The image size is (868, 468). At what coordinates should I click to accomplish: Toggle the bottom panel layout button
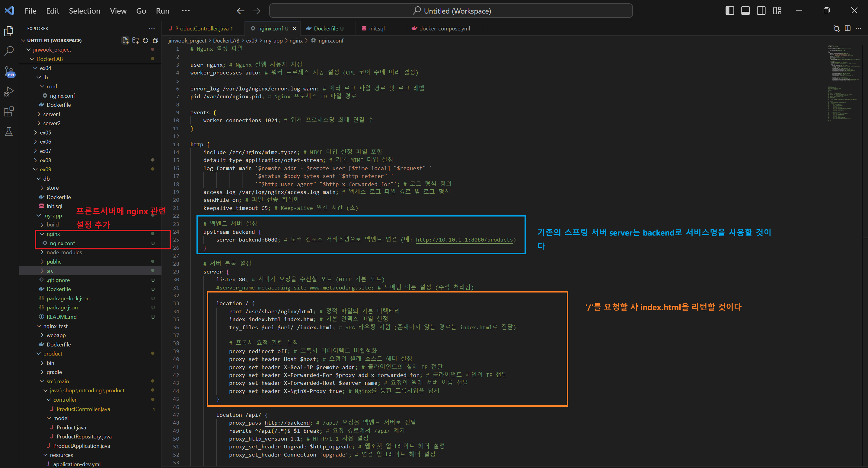coord(745,11)
